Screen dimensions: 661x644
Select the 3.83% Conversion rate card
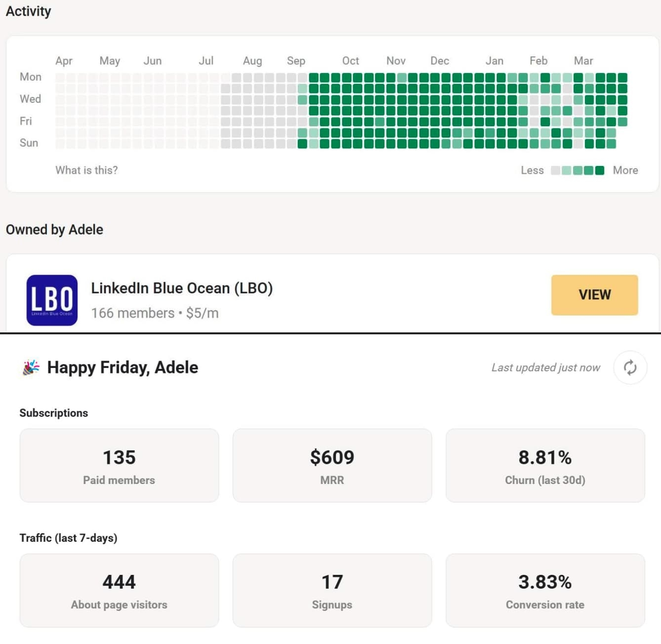[545, 590]
